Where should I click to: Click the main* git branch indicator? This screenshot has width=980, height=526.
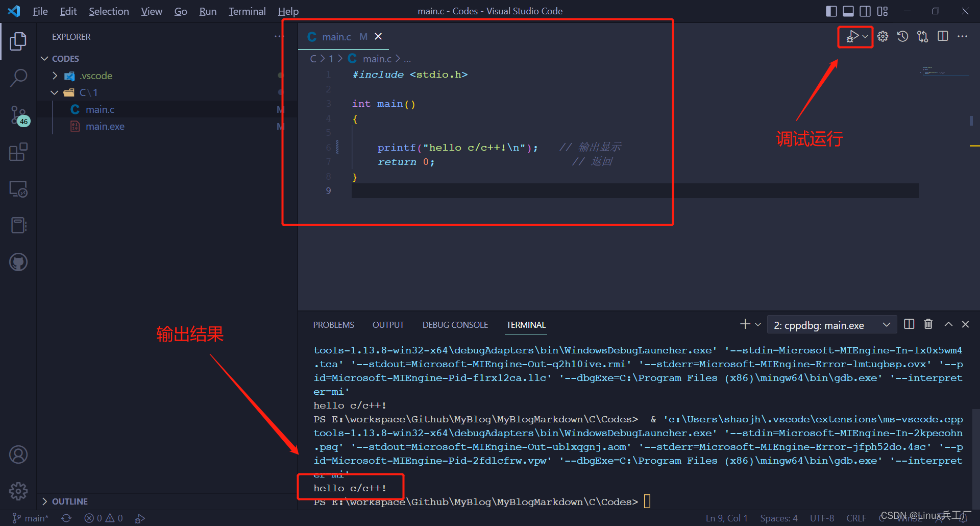point(31,518)
